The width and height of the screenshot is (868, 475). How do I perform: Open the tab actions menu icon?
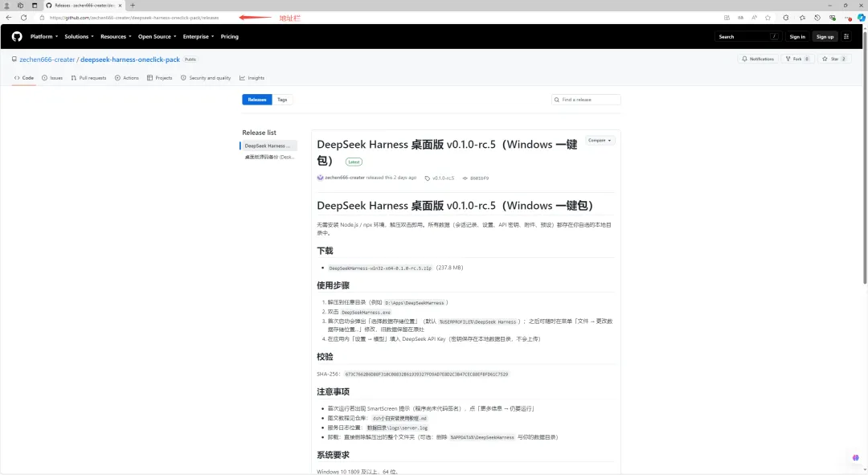[x=35, y=6]
